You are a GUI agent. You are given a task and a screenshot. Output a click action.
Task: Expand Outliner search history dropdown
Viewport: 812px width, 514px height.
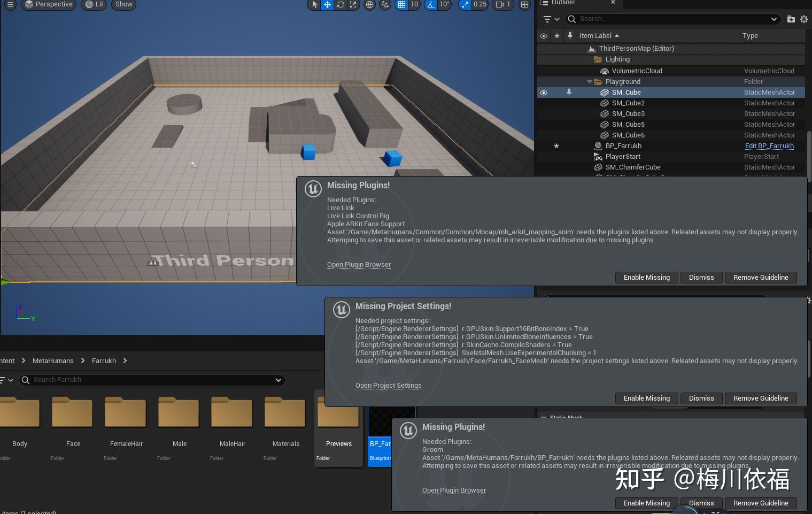pyautogui.click(x=774, y=19)
